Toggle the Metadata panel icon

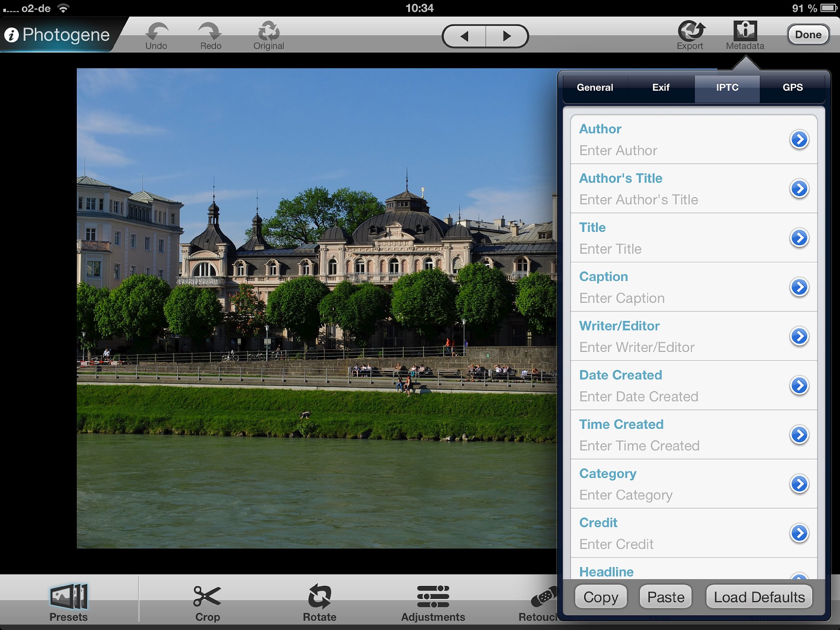click(745, 31)
